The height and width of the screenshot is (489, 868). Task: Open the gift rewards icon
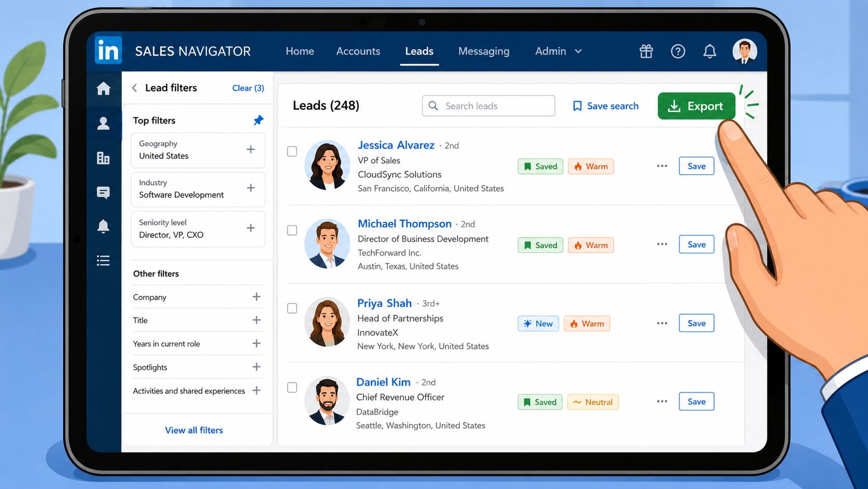click(x=646, y=51)
